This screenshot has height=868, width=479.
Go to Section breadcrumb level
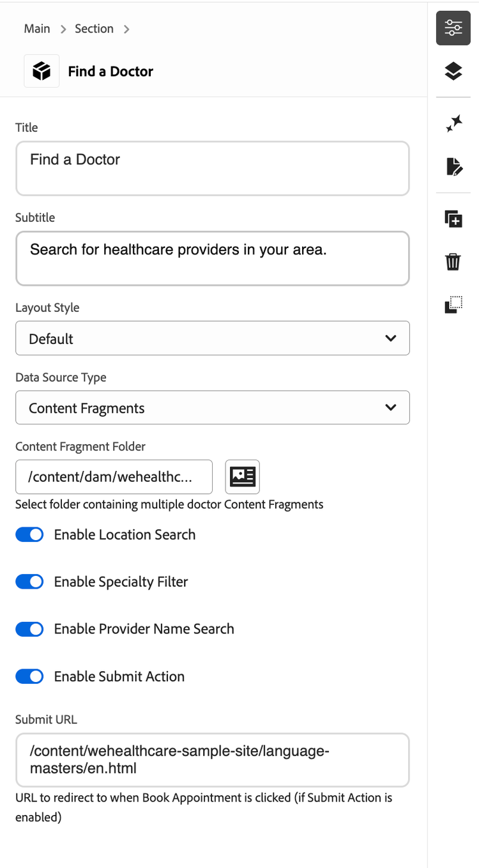tap(94, 29)
